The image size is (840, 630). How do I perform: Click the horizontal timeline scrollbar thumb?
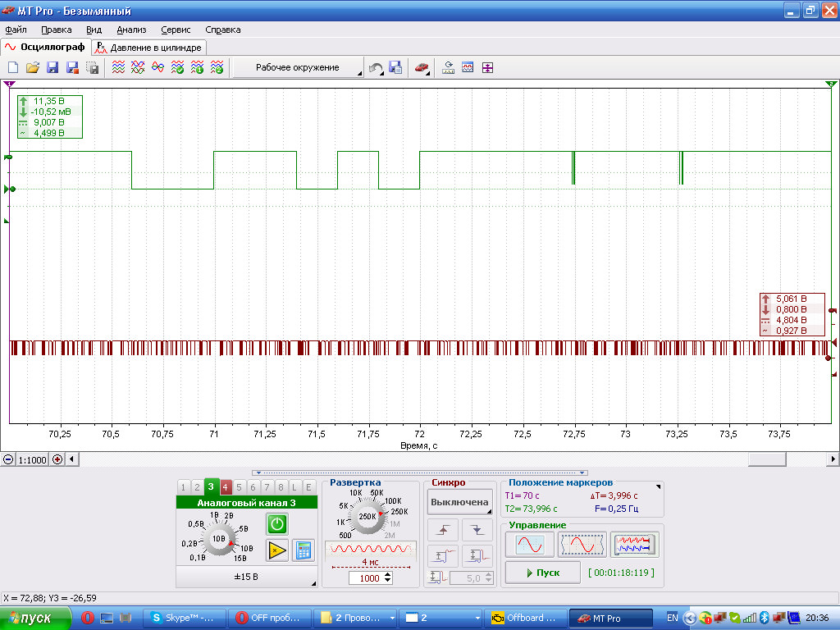click(767, 459)
